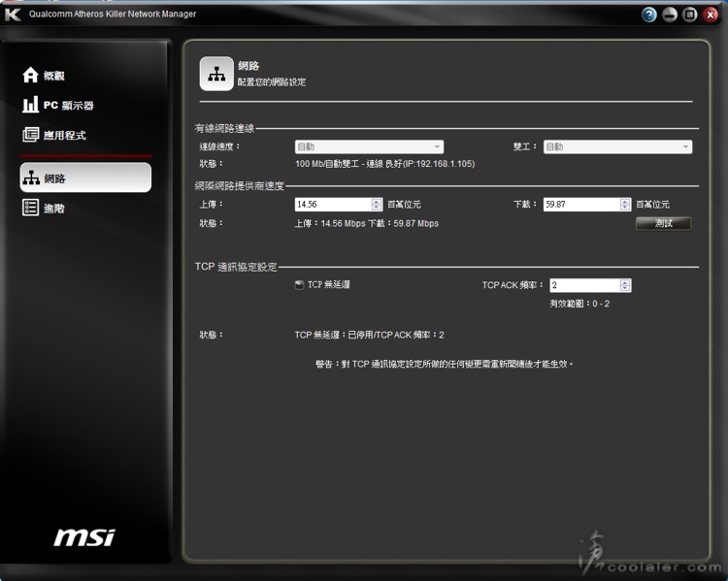The image size is (728, 581).
Task: Maximize the Killer Network Manager window
Action: click(x=690, y=15)
